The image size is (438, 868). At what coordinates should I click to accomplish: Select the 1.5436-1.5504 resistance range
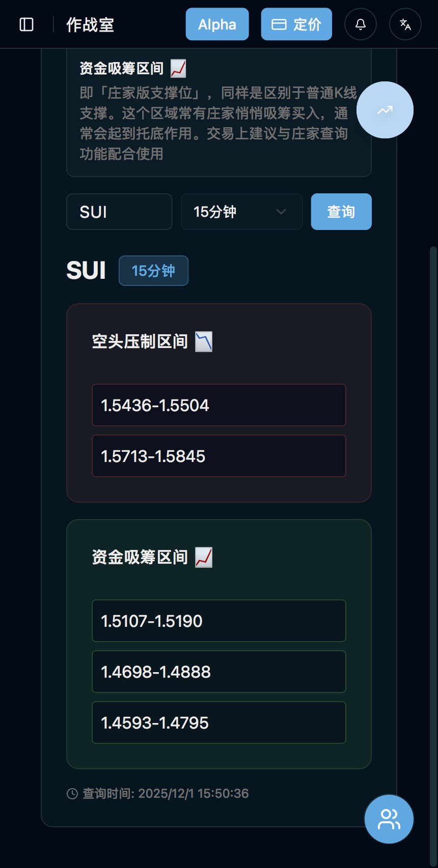pyautogui.click(x=219, y=405)
